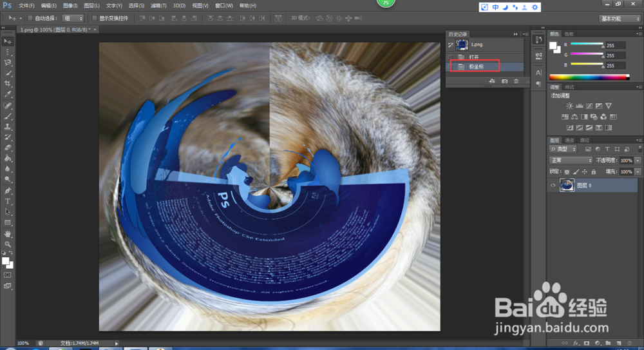644x350 pixels.
Task: Open the 图像(I) menu
Action: pyautogui.click(x=70, y=5)
